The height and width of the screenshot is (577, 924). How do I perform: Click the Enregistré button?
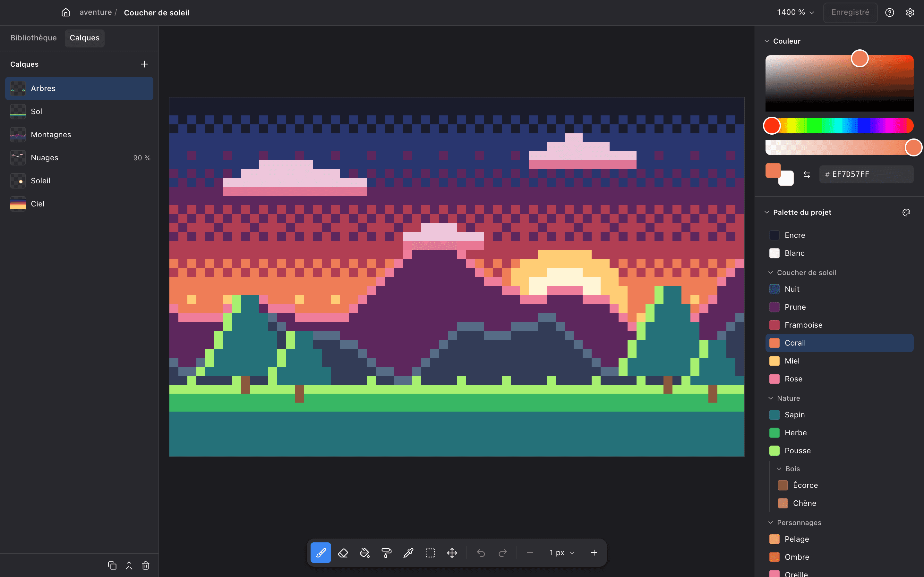tap(850, 12)
